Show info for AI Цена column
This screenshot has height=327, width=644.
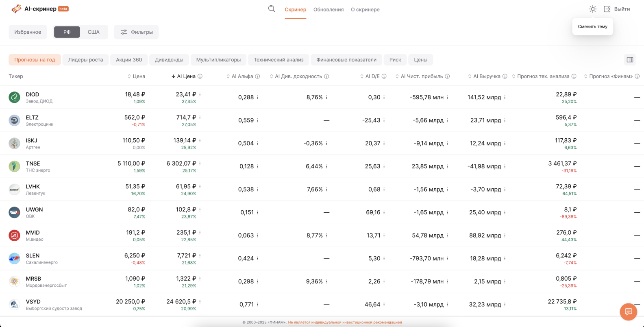(200, 76)
